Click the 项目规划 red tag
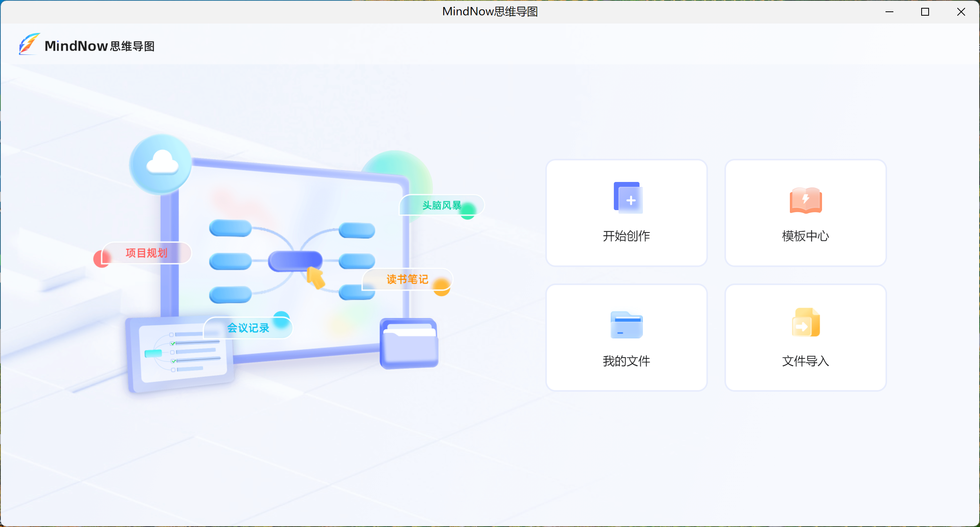 146,253
